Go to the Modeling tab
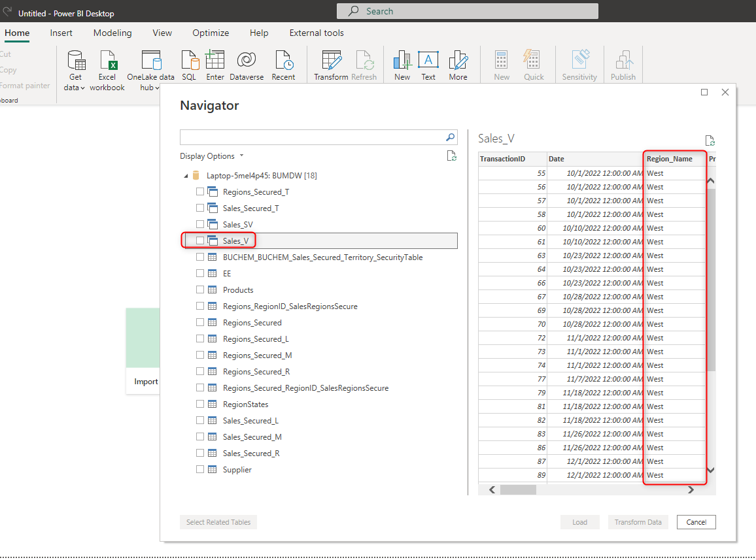Viewport: 756px width, 560px height. pos(112,33)
